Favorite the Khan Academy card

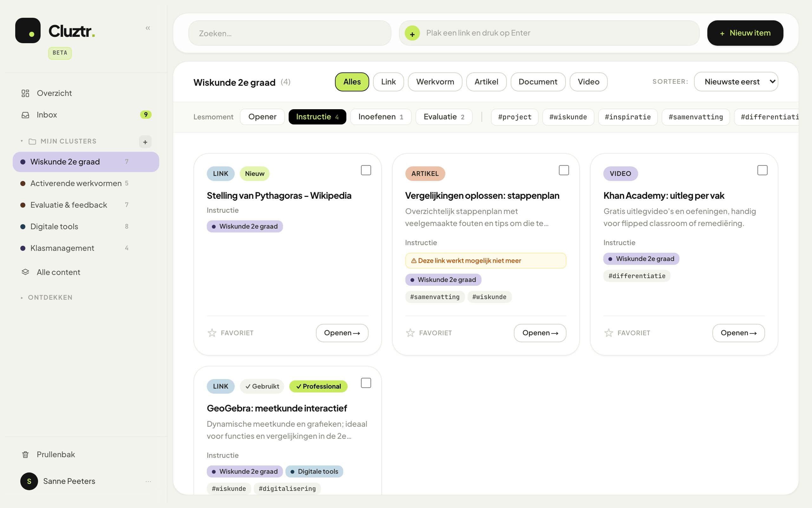[627, 333]
